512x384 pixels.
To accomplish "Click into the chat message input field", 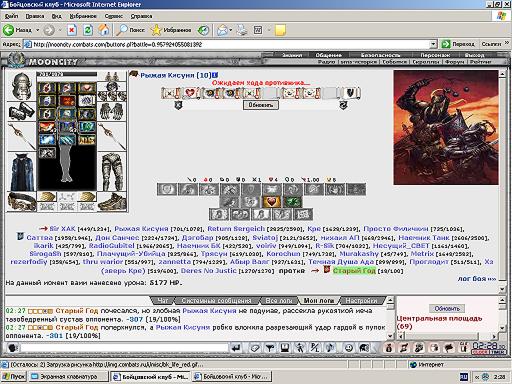I will (124, 348).
